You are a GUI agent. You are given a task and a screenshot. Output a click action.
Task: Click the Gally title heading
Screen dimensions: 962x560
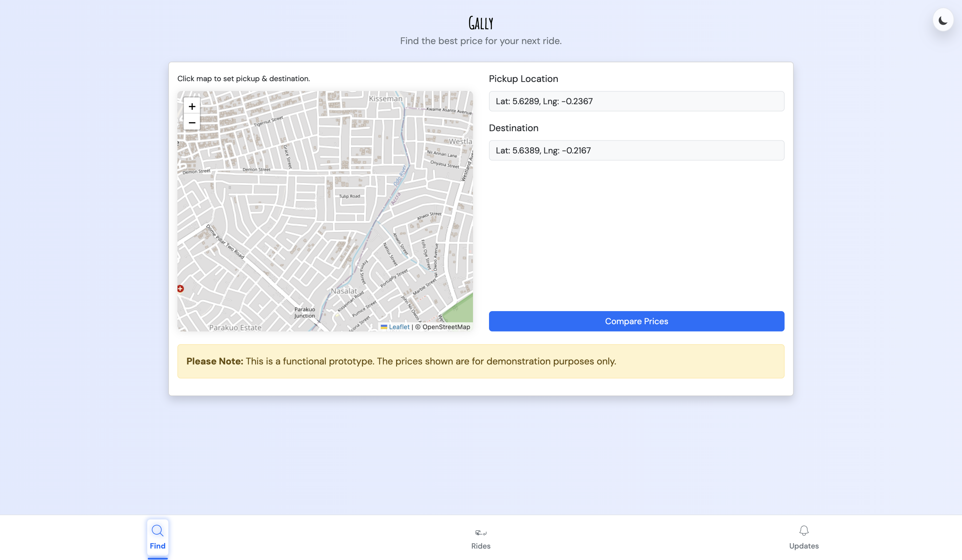click(481, 23)
